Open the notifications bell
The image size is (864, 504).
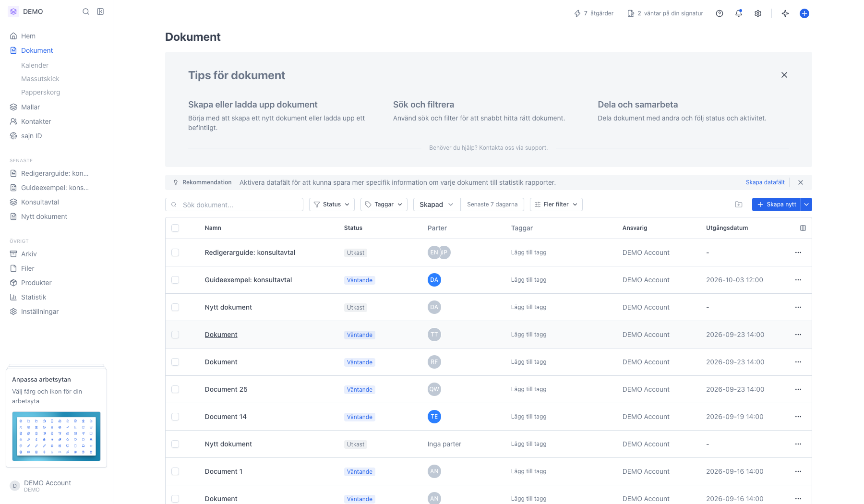tap(739, 13)
